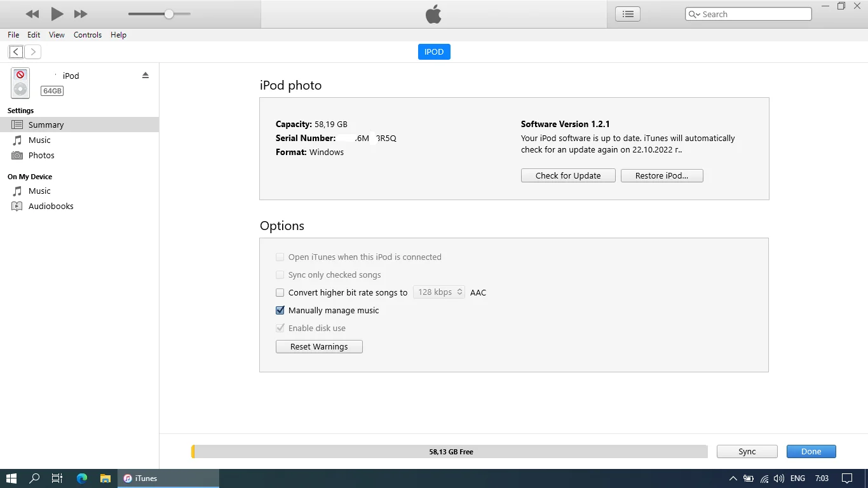The width and height of the screenshot is (868, 488).
Task: Click the Apple logo in header
Action: click(433, 14)
